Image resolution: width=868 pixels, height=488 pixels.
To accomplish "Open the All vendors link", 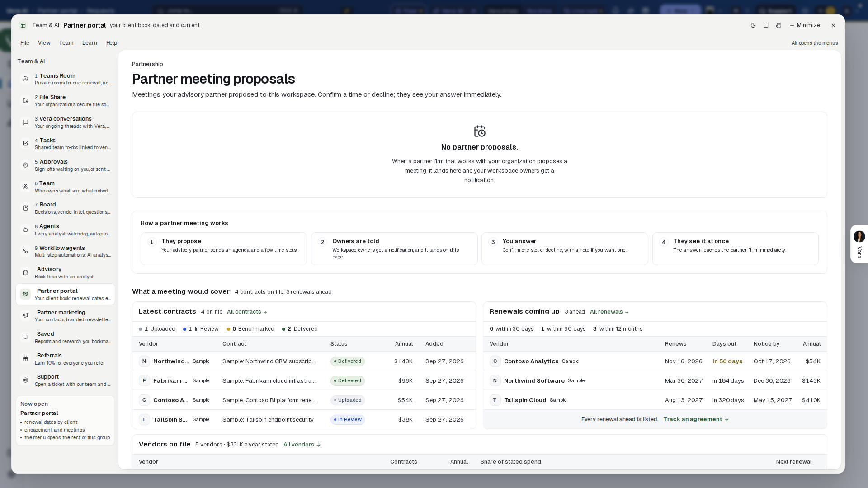I will [302, 445].
